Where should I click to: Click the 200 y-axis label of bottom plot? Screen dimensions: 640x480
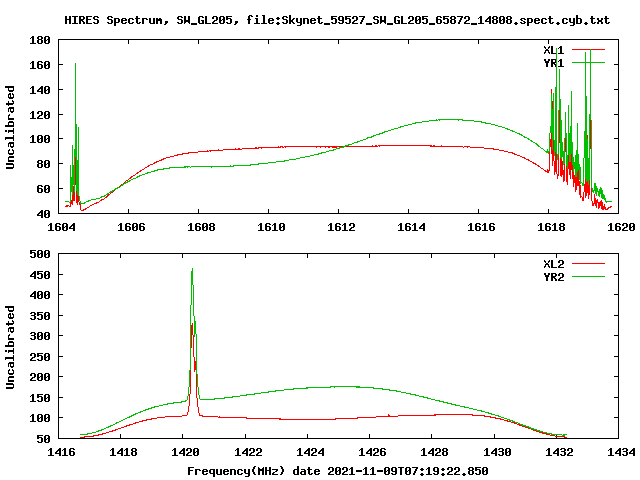pyautogui.click(x=40, y=377)
